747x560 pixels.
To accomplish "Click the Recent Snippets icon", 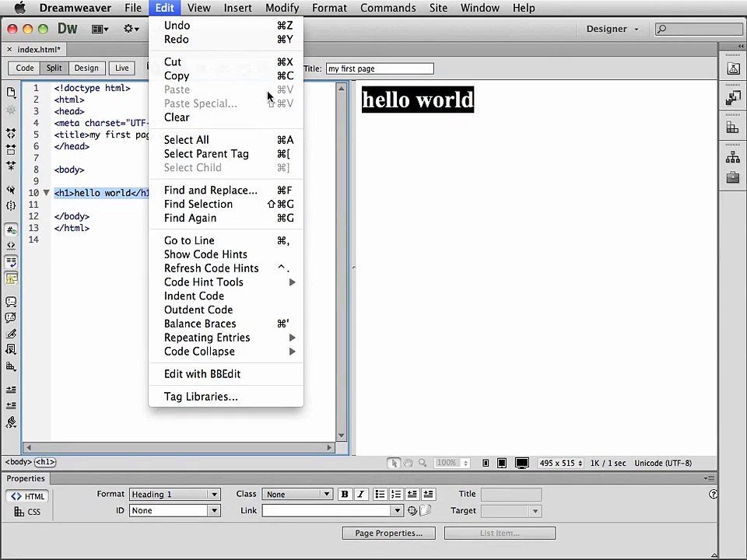I will click(11, 349).
